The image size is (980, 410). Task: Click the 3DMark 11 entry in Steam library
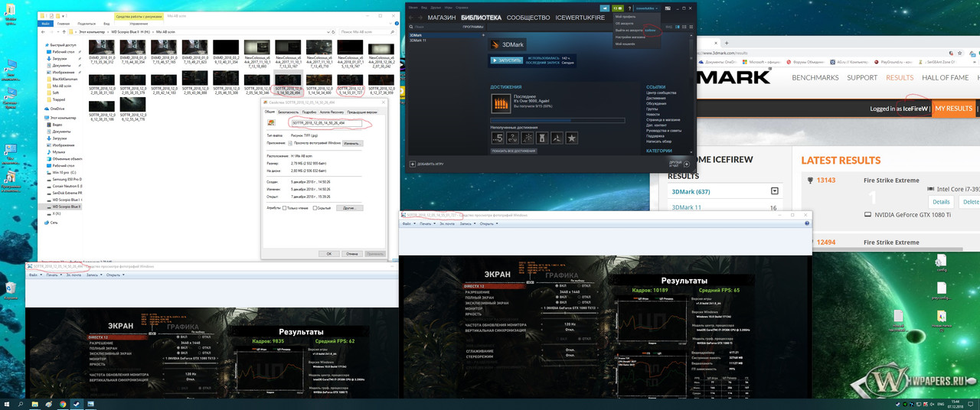tap(419, 41)
